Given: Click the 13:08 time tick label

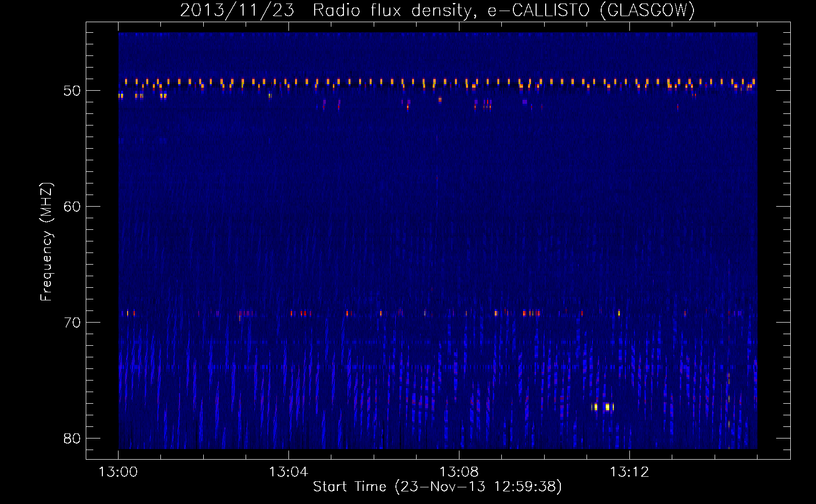Looking at the screenshot, I should [459, 472].
